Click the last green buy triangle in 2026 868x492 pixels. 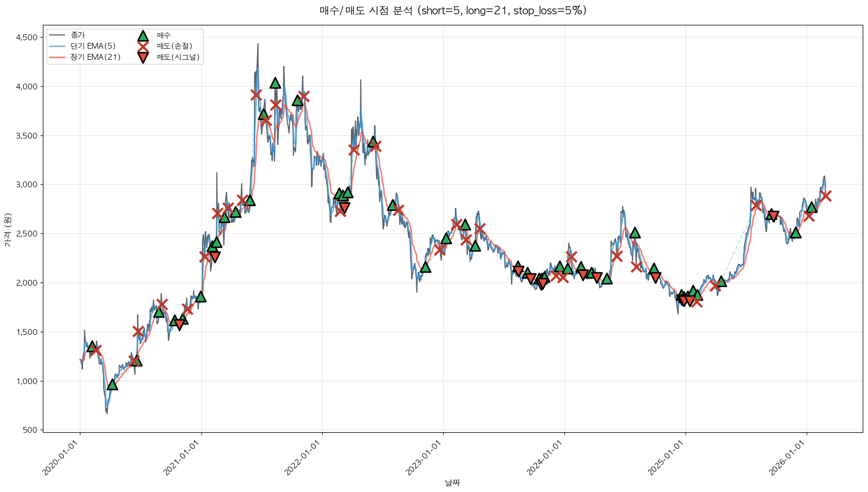pos(811,207)
